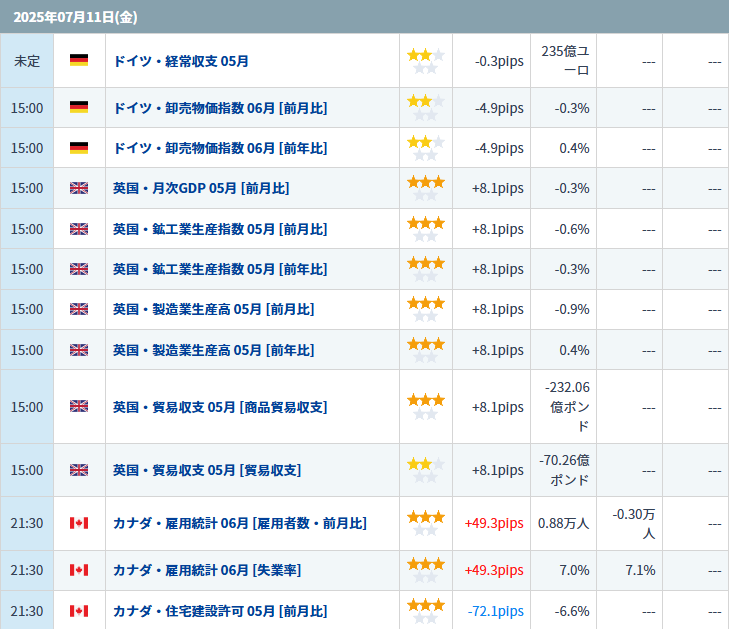The width and height of the screenshot is (729, 629).
Task: Click 15:00 time in 月次GDP row
Action: point(27,188)
